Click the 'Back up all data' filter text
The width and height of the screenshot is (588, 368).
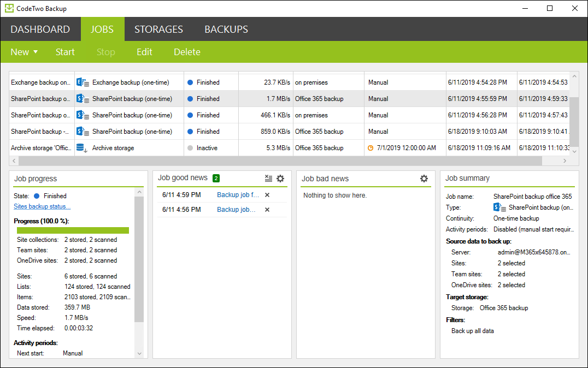pos(473,331)
